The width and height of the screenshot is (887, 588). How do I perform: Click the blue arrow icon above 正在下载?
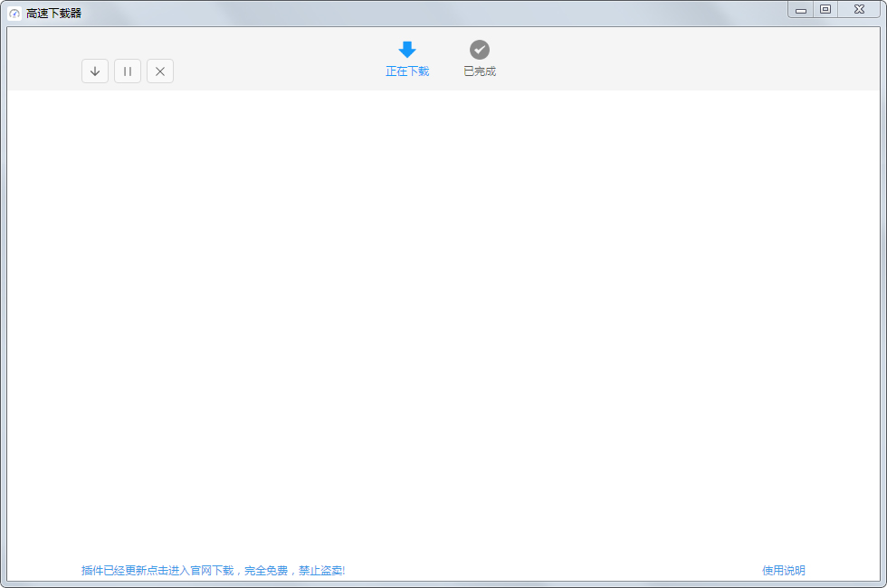pos(406,51)
